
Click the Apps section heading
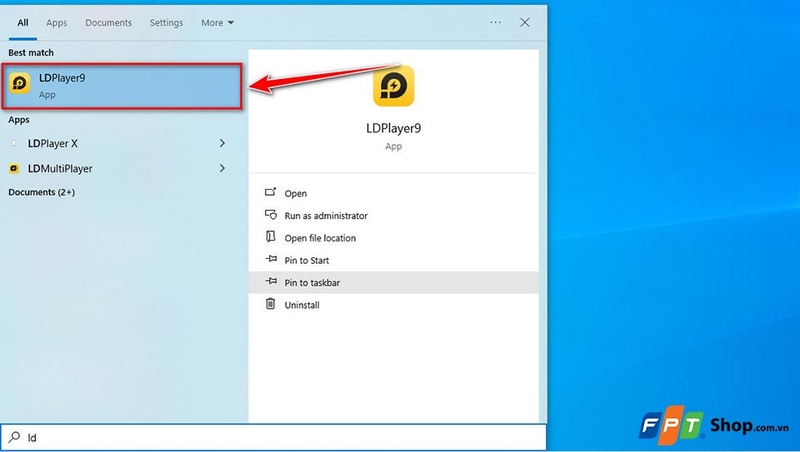point(19,120)
